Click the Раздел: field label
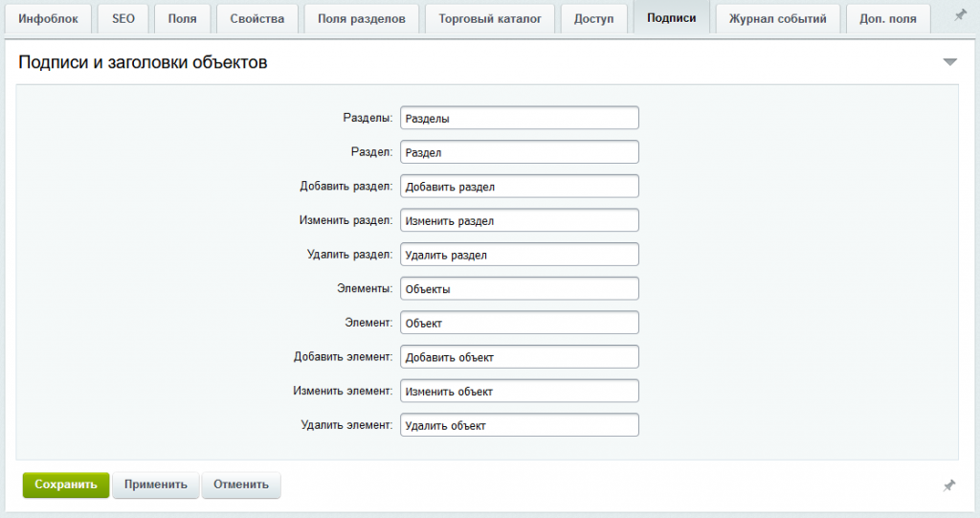The height and width of the screenshot is (518, 980). click(x=372, y=151)
